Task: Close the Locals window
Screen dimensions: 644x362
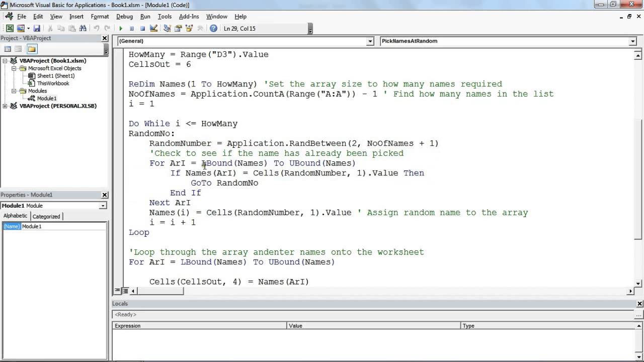Action: click(x=639, y=304)
